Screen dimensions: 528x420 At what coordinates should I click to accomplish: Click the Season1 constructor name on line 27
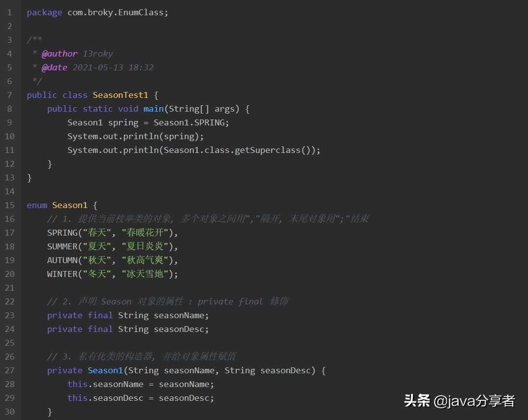tap(105, 370)
